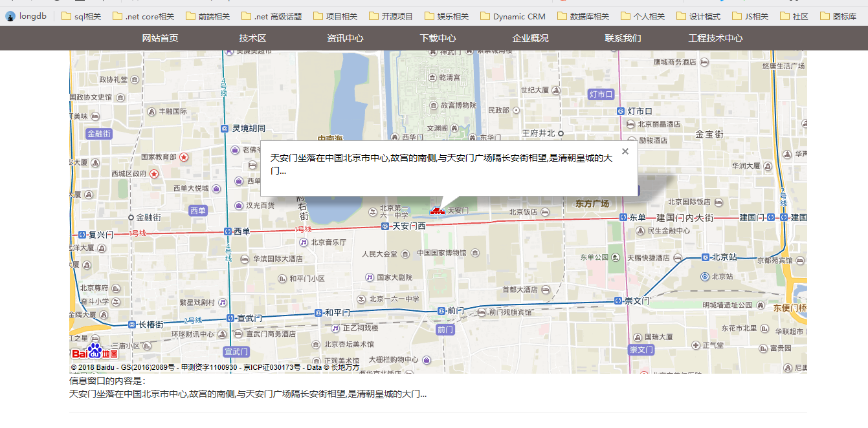
Task: Click 乾清宫 landmark icon
Action: coord(432,77)
